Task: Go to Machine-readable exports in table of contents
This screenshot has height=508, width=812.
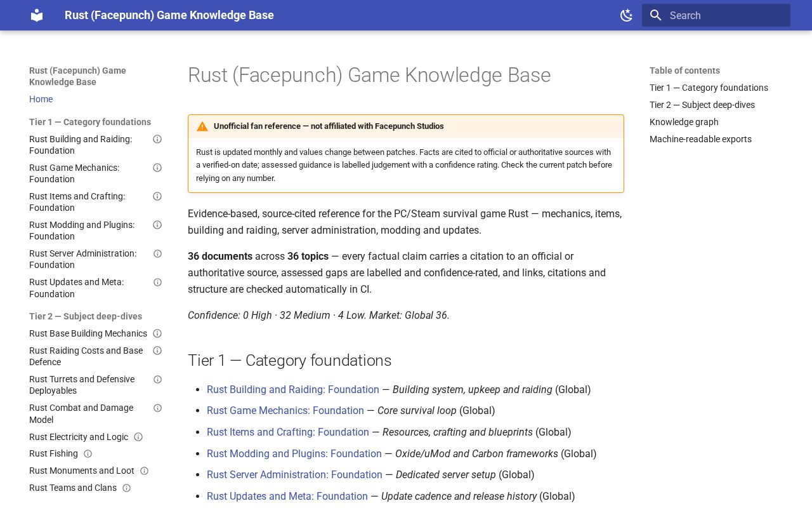Action: tap(700, 139)
